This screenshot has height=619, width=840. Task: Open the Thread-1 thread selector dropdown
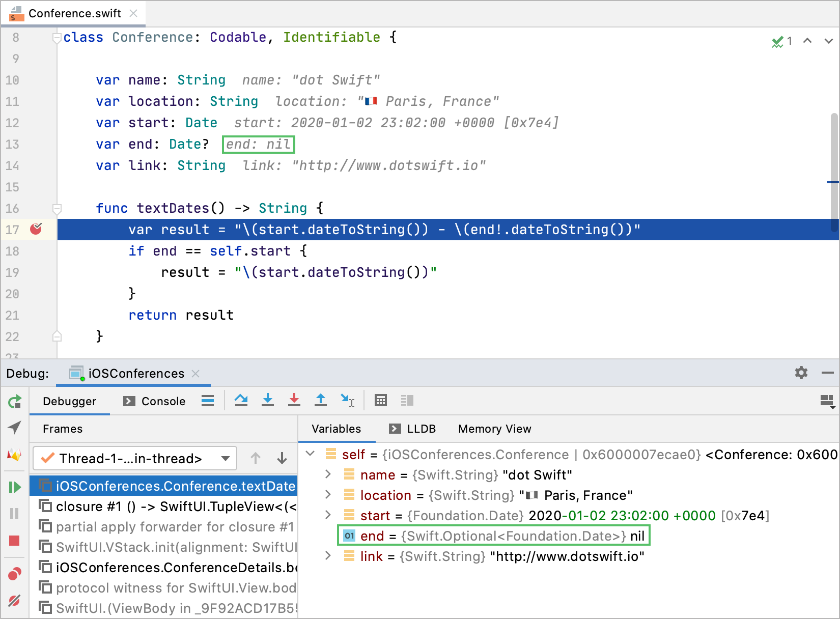[x=135, y=458]
